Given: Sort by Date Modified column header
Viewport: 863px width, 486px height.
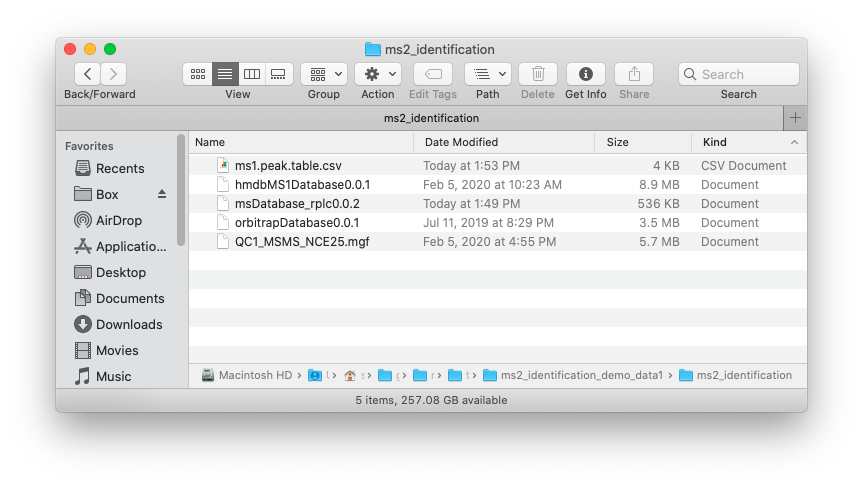Looking at the screenshot, I should tap(504, 142).
